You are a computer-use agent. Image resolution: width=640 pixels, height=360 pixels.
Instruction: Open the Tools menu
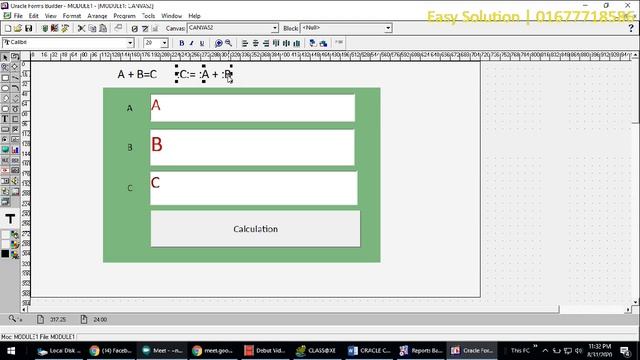(x=148, y=16)
